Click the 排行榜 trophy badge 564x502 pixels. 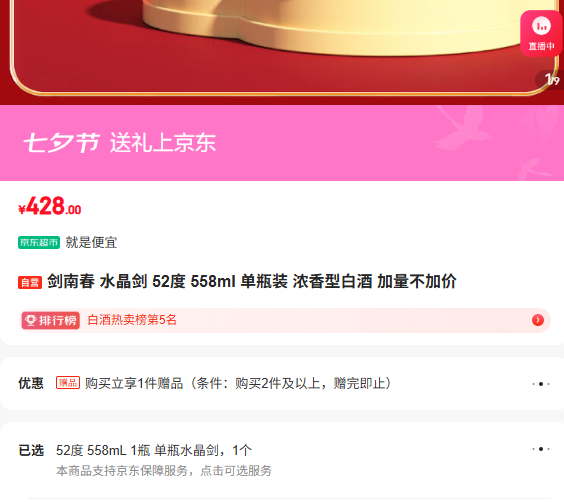coord(51,320)
